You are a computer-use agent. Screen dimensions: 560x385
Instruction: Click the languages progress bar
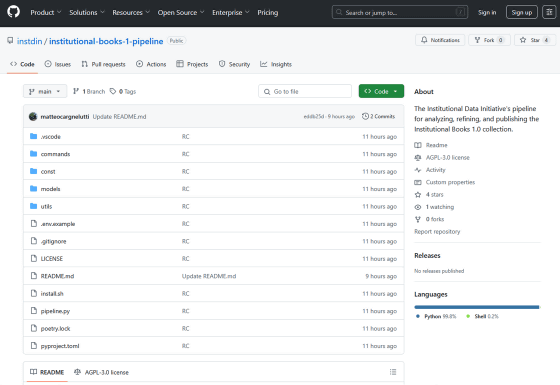(x=477, y=307)
